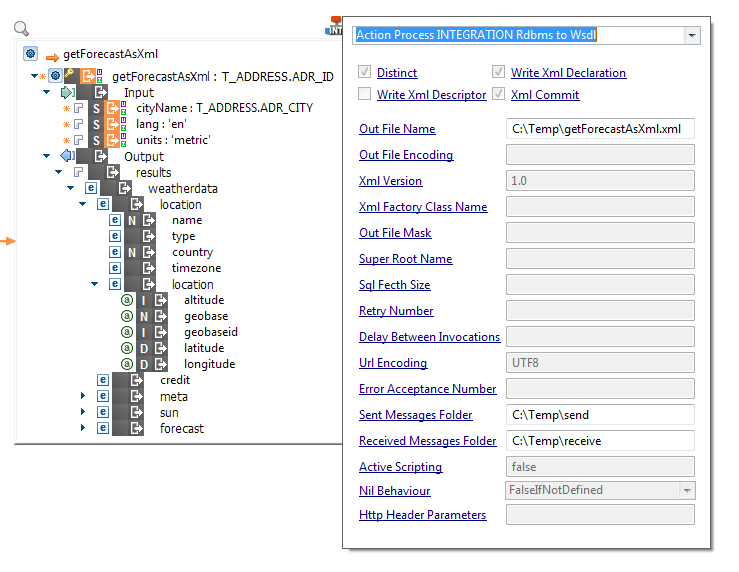Open the Sent Messages Folder link

click(x=415, y=415)
